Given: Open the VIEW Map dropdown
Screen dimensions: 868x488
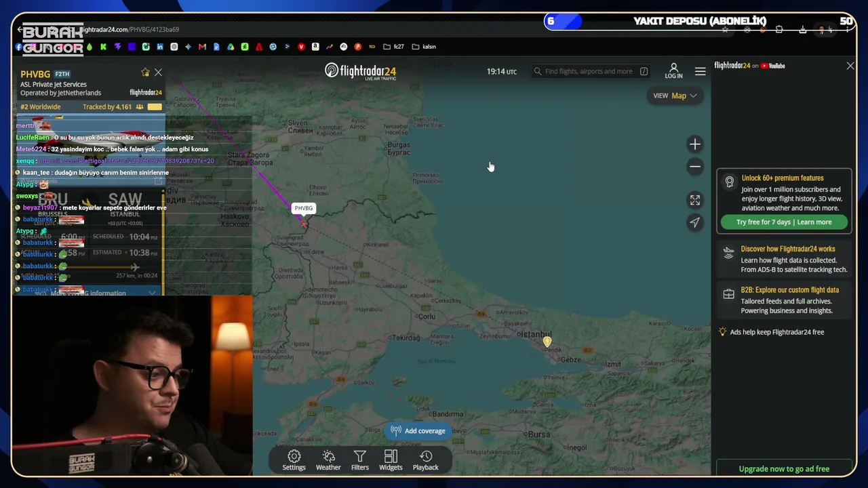Looking at the screenshot, I should pos(675,96).
